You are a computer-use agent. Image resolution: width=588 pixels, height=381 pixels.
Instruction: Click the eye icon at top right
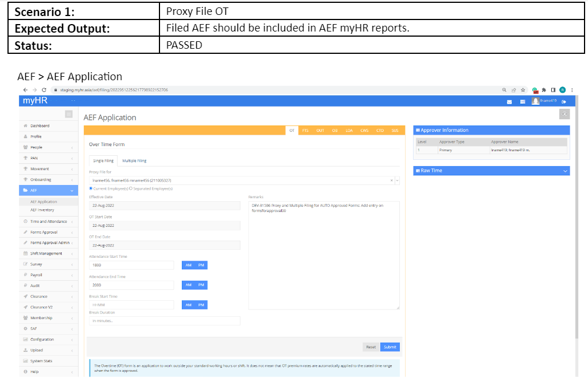coord(564,114)
